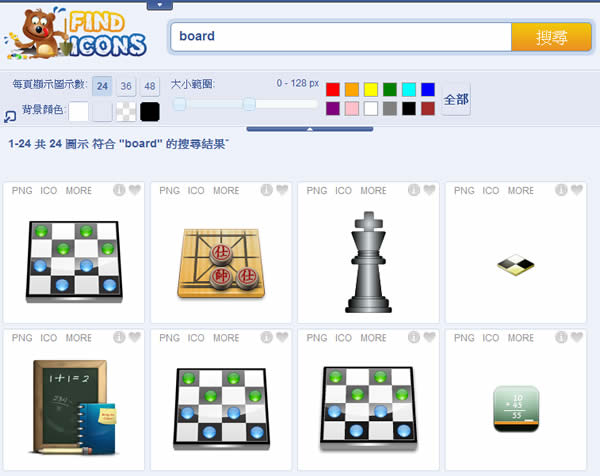Set icons per page to 36
The image size is (600, 476).
(126, 87)
